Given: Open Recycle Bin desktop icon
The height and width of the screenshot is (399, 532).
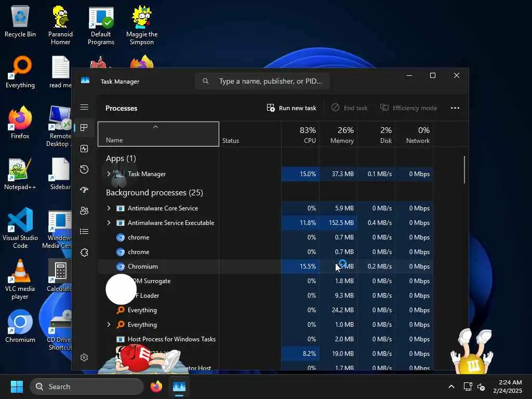Looking at the screenshot, I should point(20,22).
